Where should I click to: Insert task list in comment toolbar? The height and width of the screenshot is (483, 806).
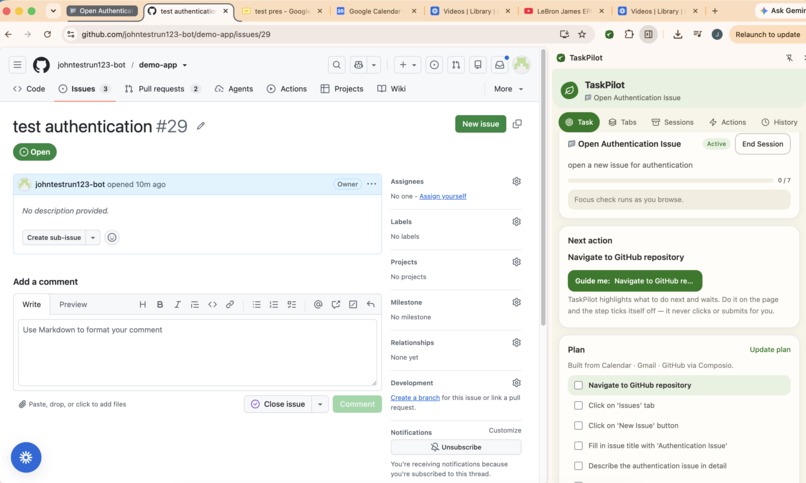[x=291, y=304]
